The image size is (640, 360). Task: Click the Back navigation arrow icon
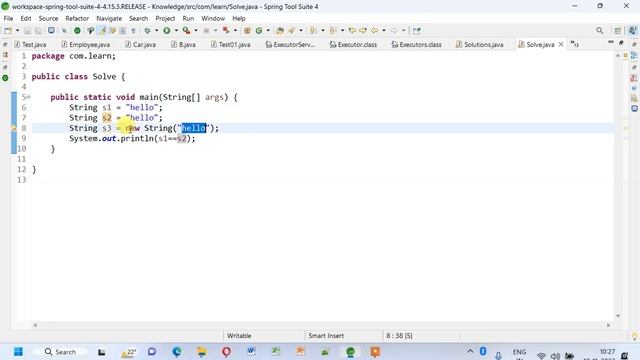(x=374, y=31)
